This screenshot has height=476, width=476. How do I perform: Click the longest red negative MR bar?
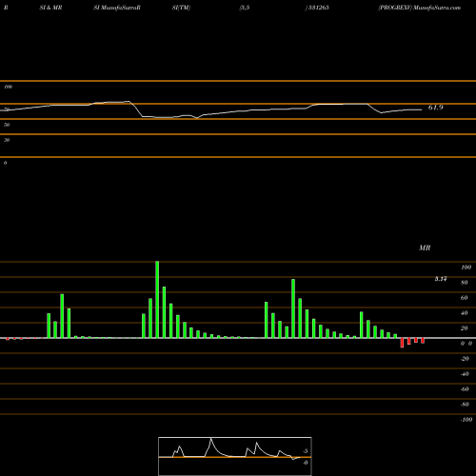point(402,343)
